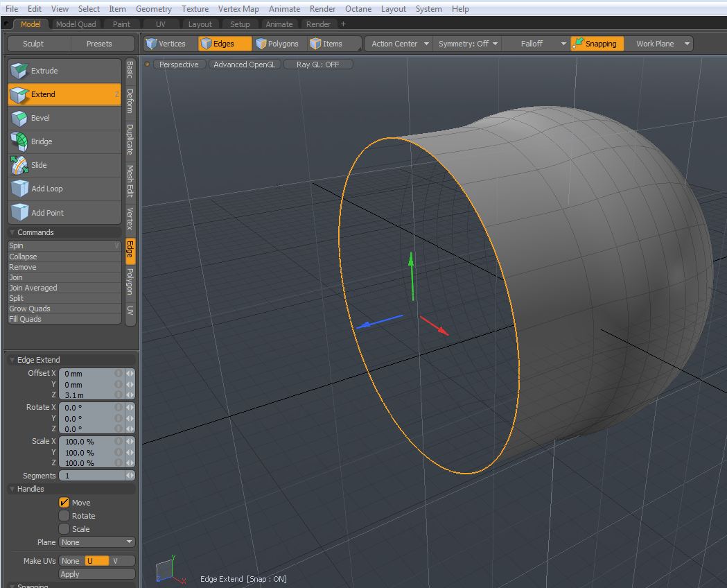This screenshot has width=727, height=588.
Task: Open the Polygon vertical tab
Action: point(130,282)
